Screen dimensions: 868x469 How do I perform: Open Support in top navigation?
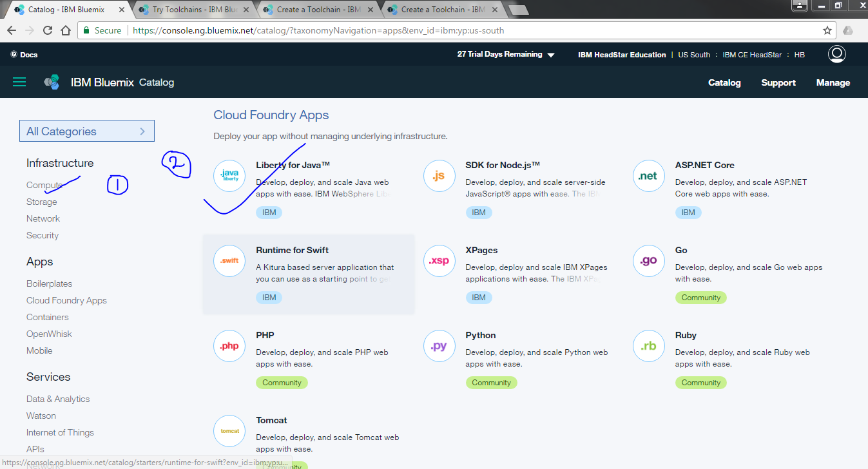[778, 82]
